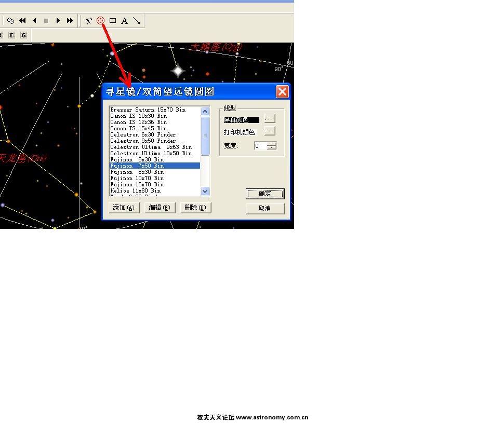The height and width of the screenshot is (423, 504).
Task: Select the text label A tool
Action: pyautogui.click(x=124, y=21)
